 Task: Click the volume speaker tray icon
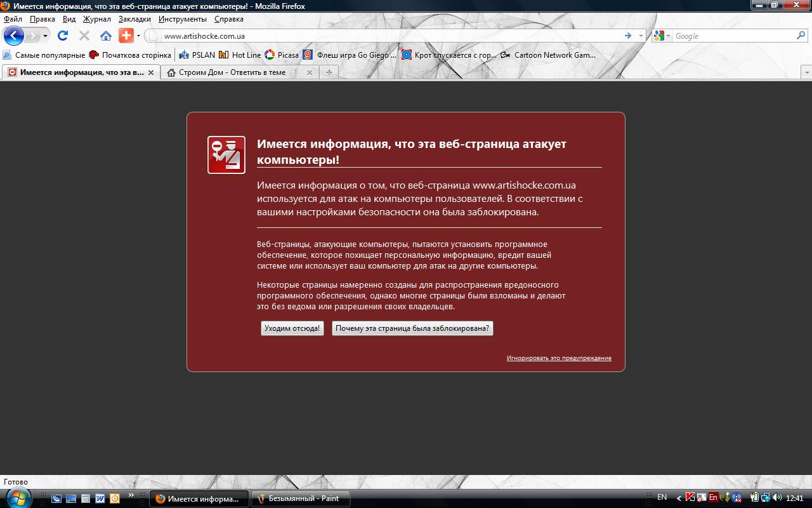click(x=777, y=498)
